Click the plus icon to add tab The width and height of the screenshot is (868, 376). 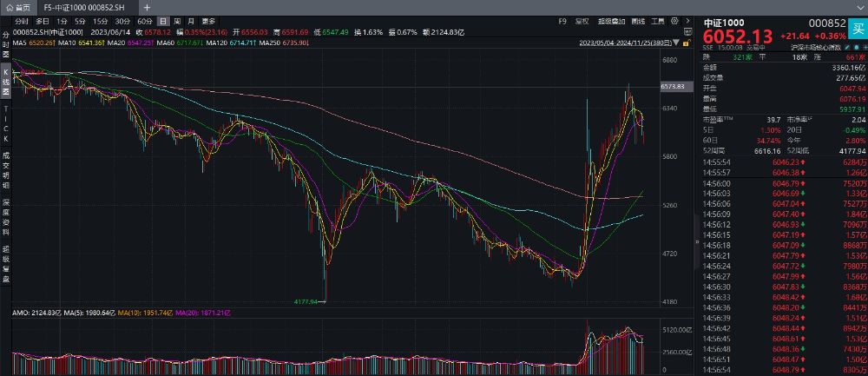(x=147, y=6)
